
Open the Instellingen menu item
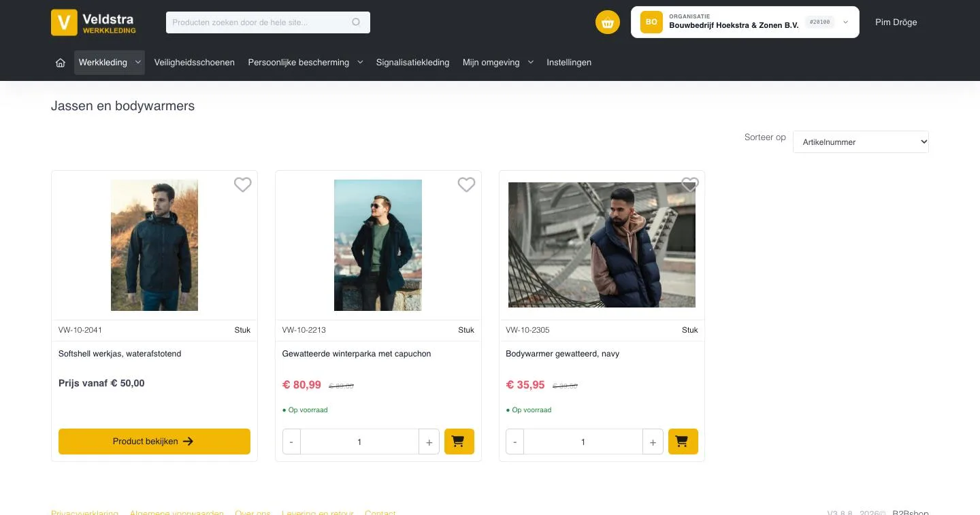(569, 63)
